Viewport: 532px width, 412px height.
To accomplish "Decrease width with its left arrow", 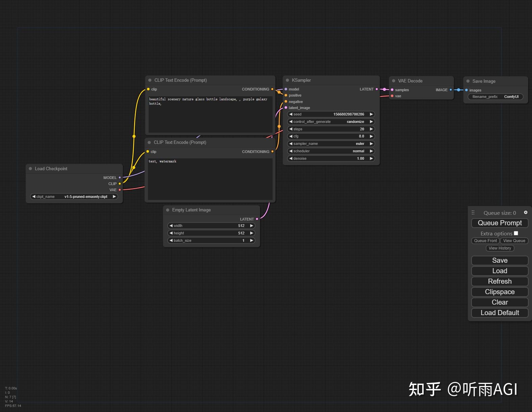I will pos(171,226).
